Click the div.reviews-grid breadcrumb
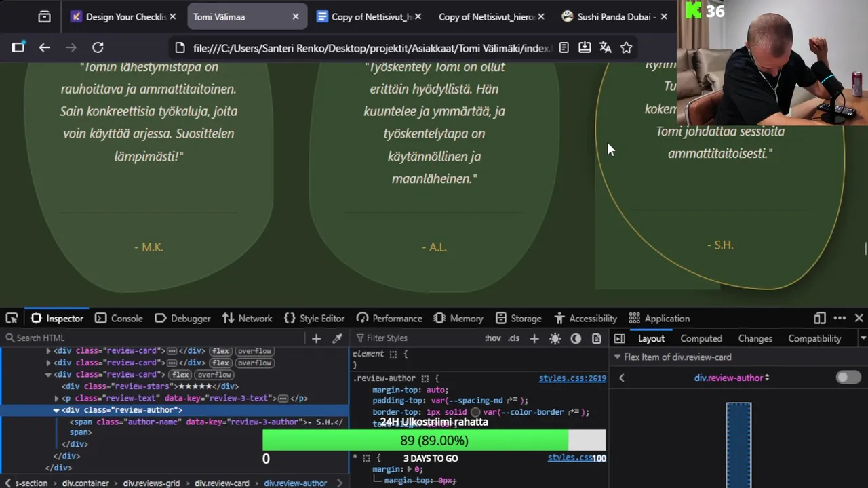The width and height of the screenshot is (868, 488). tap(151, 483)
